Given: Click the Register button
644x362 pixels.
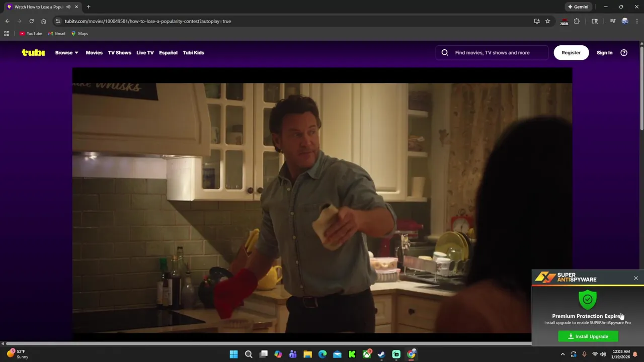Looking at the screenshot, I should click(x=571, y=52).
